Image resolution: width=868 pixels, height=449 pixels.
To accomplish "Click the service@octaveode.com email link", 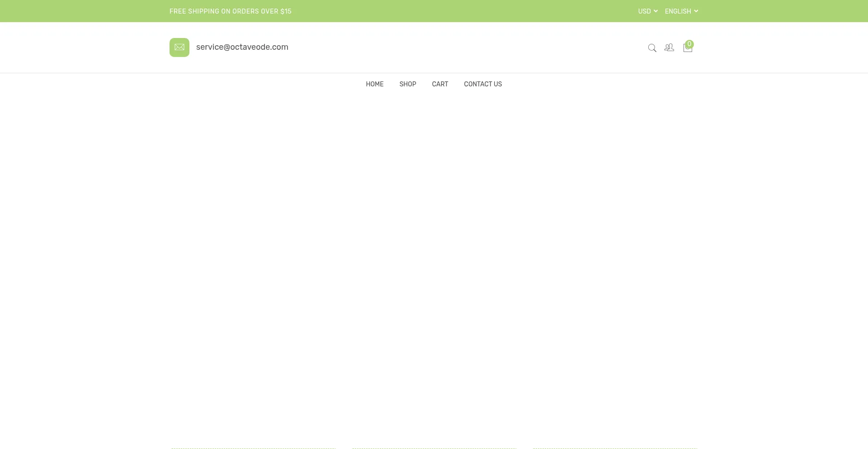I will pyautogui.click(x=242, y=47).
